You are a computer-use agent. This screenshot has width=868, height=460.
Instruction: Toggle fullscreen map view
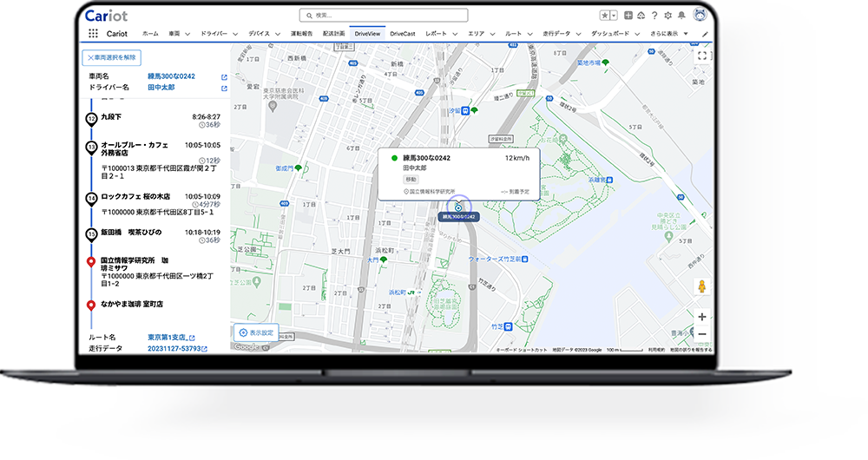[x=701, y=56]
